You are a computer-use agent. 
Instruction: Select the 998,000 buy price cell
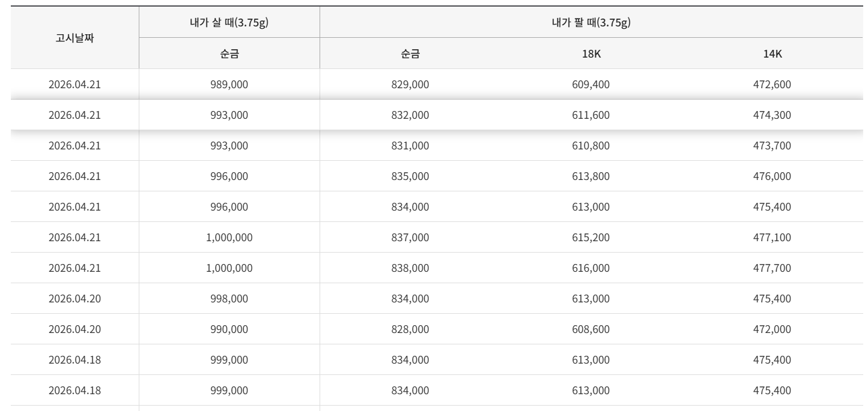(x=229, y=299)
